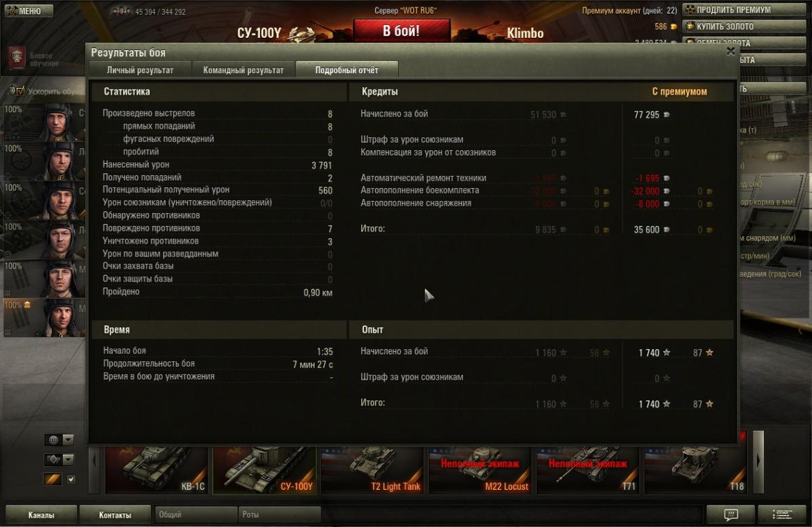Click the gold coin icon next to 586
This screenshot has height=527, width=812.
pos(673,27)
